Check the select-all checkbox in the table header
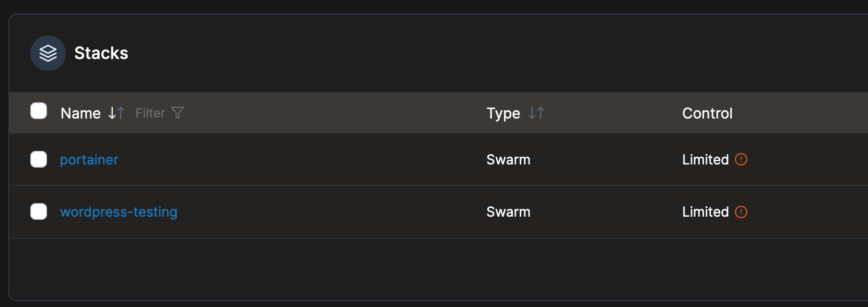The image size is (868, 307). [x=39, y=111]
